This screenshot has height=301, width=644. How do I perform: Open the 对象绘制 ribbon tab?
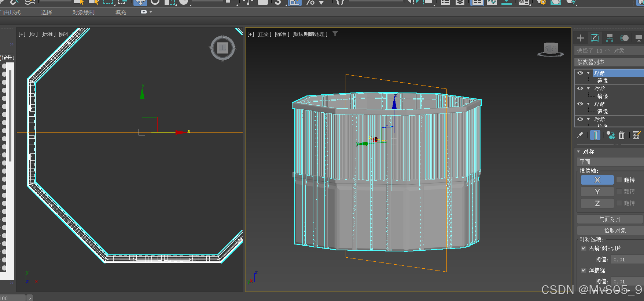(x=83, y=12)
